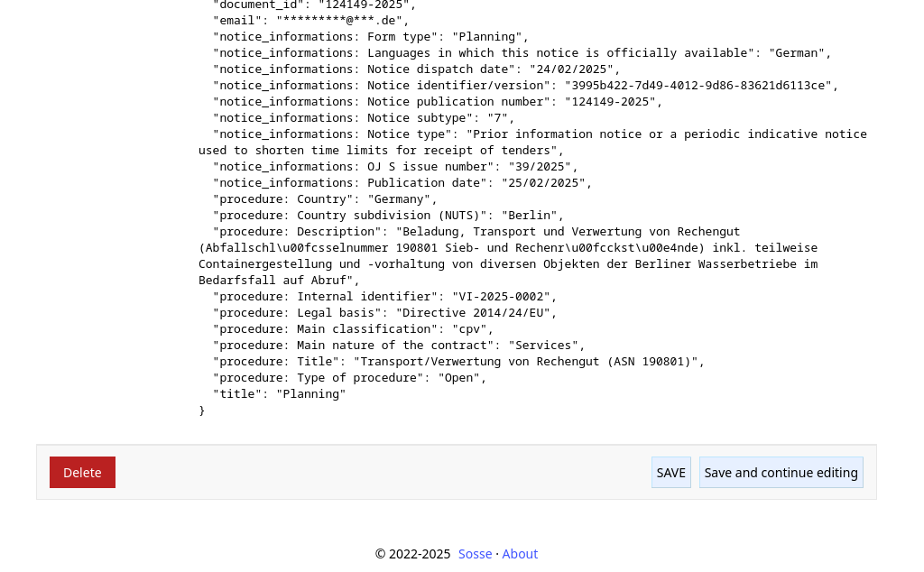This screenshot has height=572, width=924.
Task: Click the Notice type "Prior information notice" text
Action: (532, 142)
